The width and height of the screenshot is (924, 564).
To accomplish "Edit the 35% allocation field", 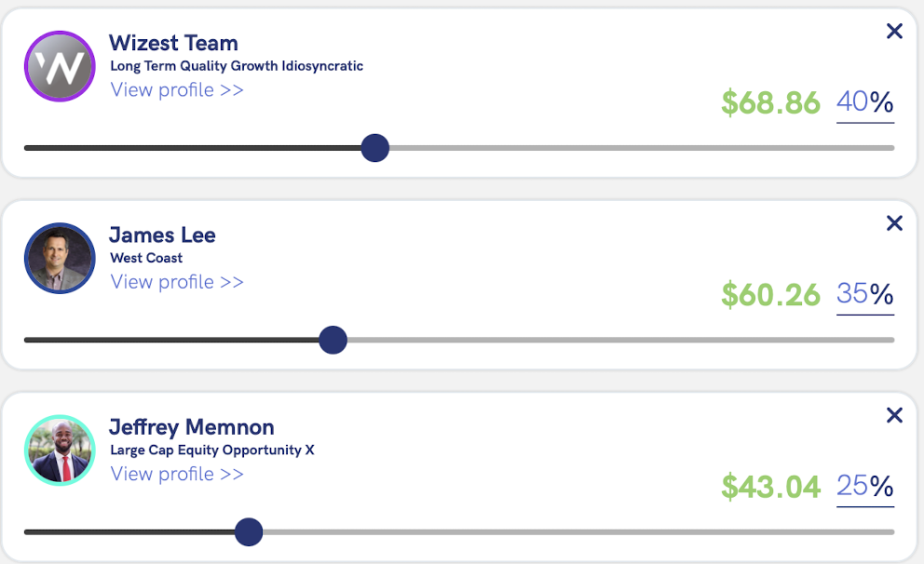I will point(853,294).
